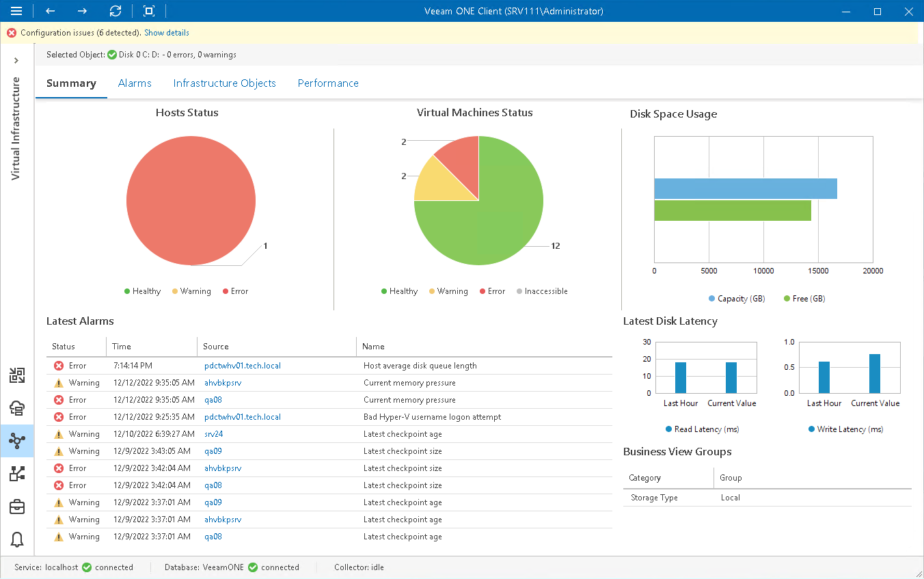
Task: Toggle the Free (GB) legend in Disk Space Usage
Action: pyautogui.click(x=804, y=298)
